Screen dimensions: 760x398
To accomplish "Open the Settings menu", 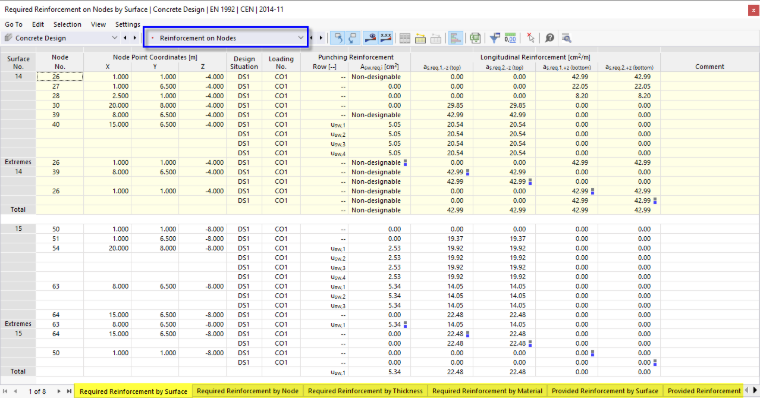I will click(127, 24).
